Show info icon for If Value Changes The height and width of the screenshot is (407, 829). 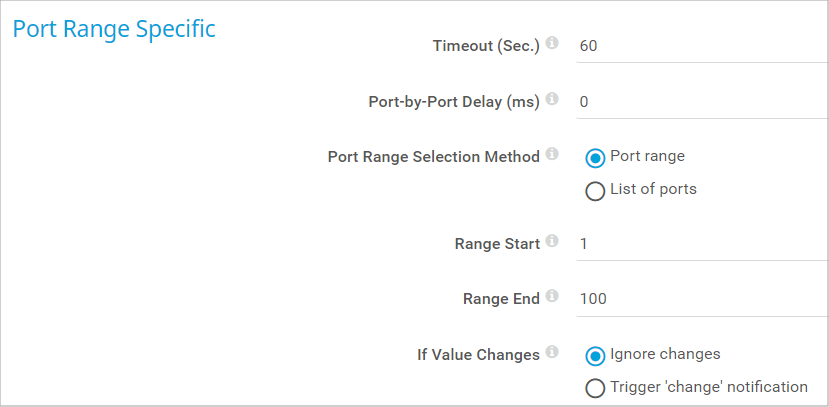click(x=552, y=352)
